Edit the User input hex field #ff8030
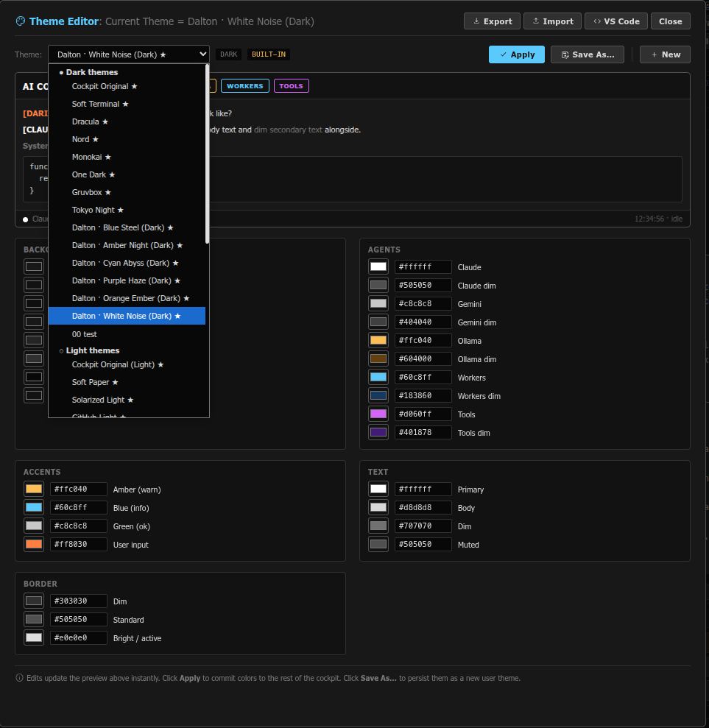The image size is (709, 728). pos(79,544)
